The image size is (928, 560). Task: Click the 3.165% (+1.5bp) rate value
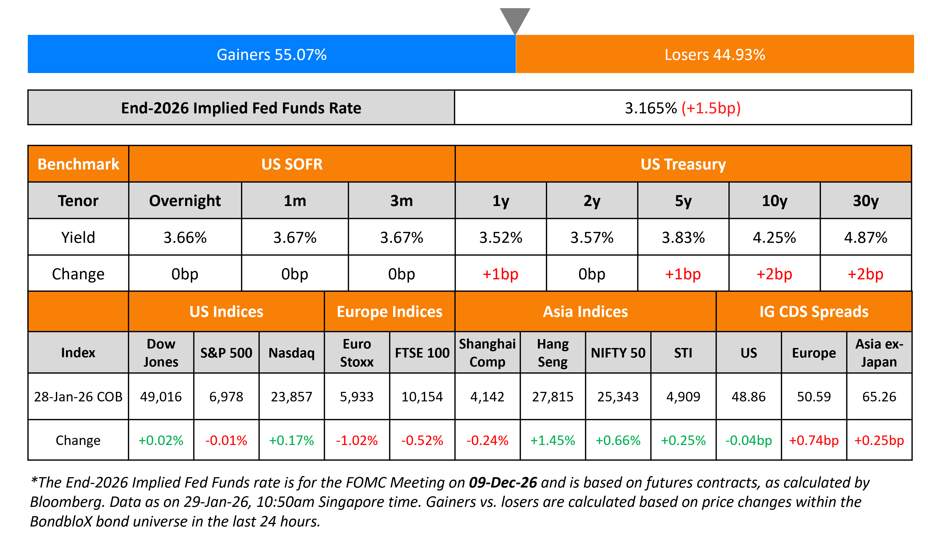(682, 108)
